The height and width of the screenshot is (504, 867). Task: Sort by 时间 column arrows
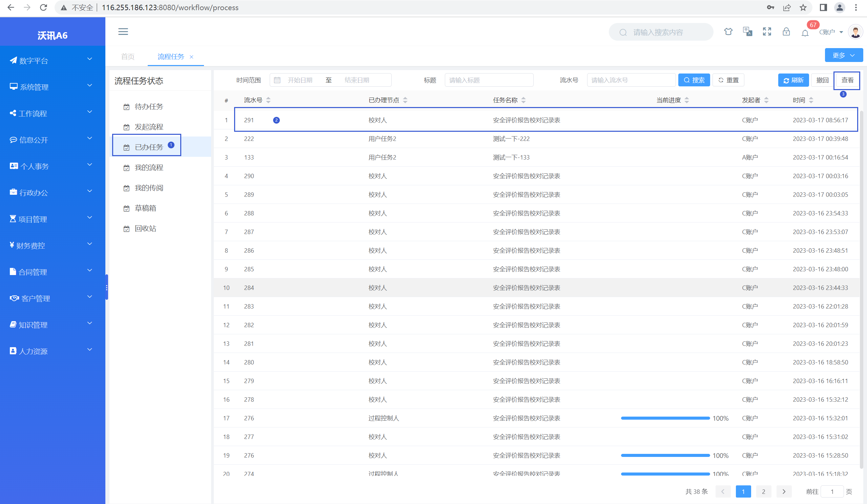point(811,100)
